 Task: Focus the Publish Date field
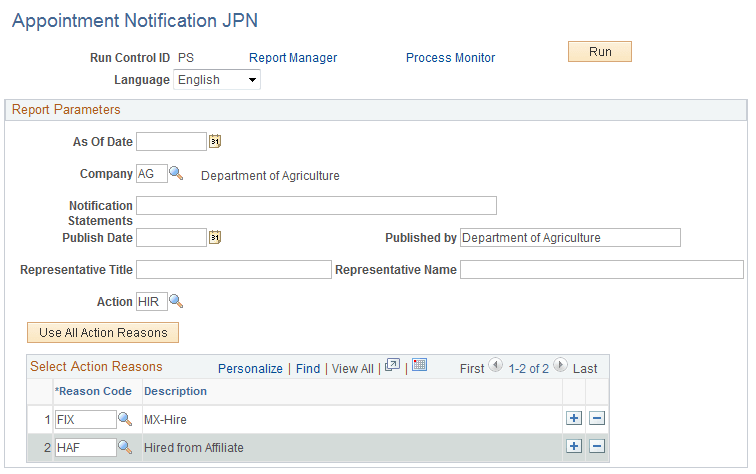pyautogui.click(x=171, y=238)
